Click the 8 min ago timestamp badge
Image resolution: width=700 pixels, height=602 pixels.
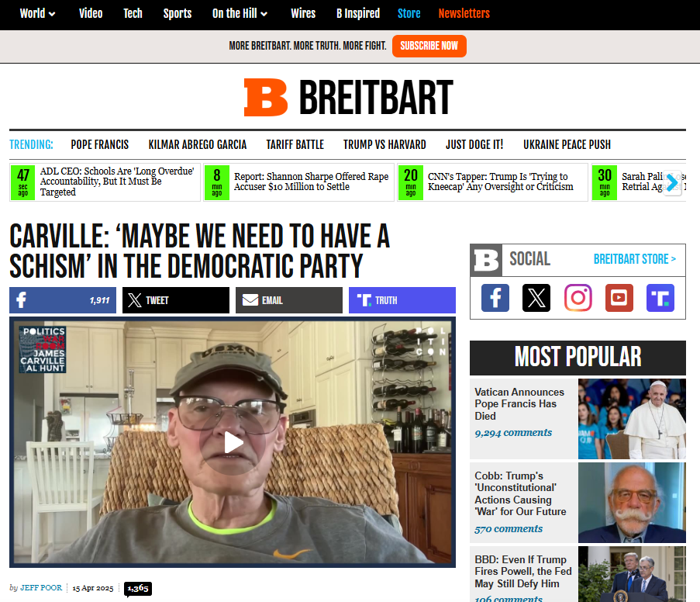point(217,182)
